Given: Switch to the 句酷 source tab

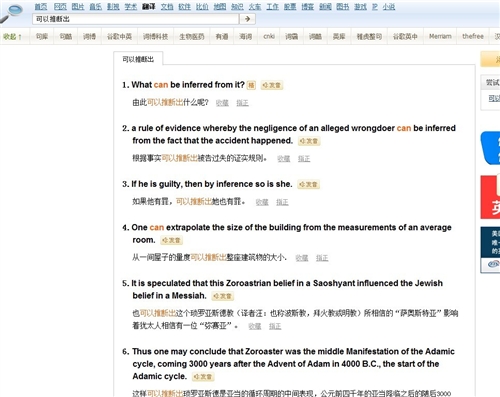Looking at the screenshot, I should pos(66,37).
